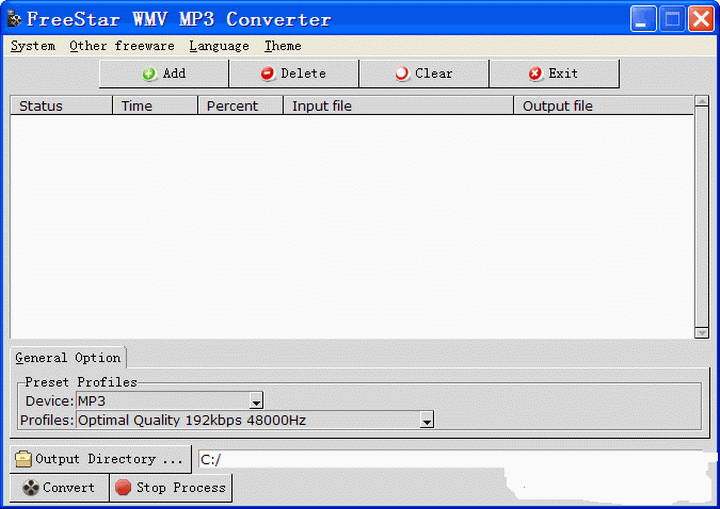
Task: Click the Output file column header
Action: coord(603,106)
